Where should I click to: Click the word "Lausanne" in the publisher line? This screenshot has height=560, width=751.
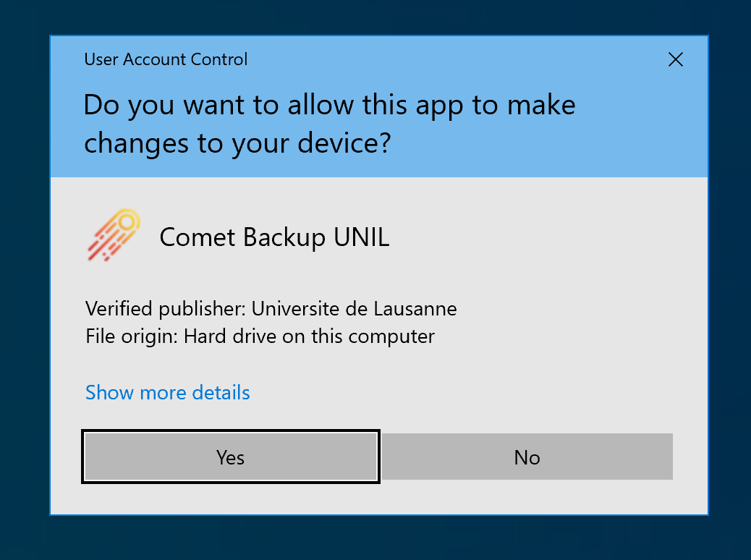pyautogui.click(x=415, y=310)
